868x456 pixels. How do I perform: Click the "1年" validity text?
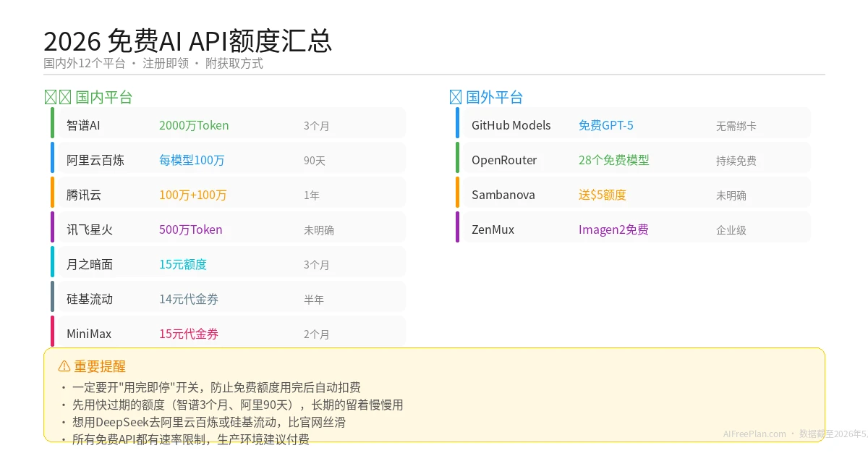click(312, 195)
